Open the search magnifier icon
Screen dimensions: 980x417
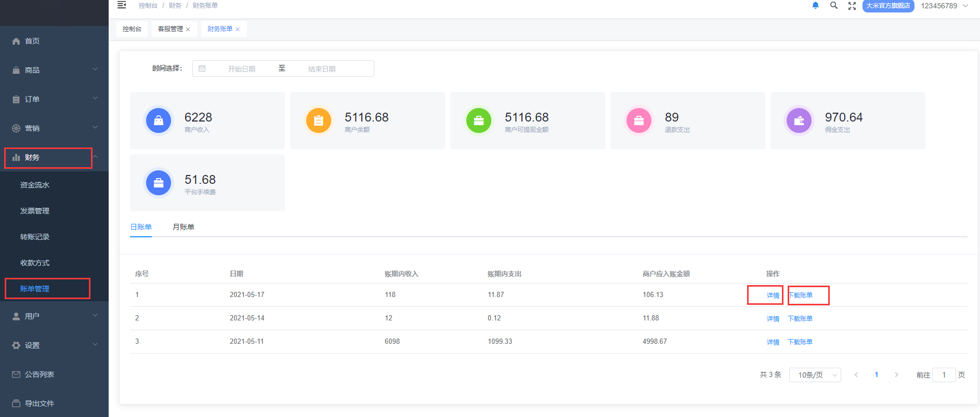tap(834, 6)
